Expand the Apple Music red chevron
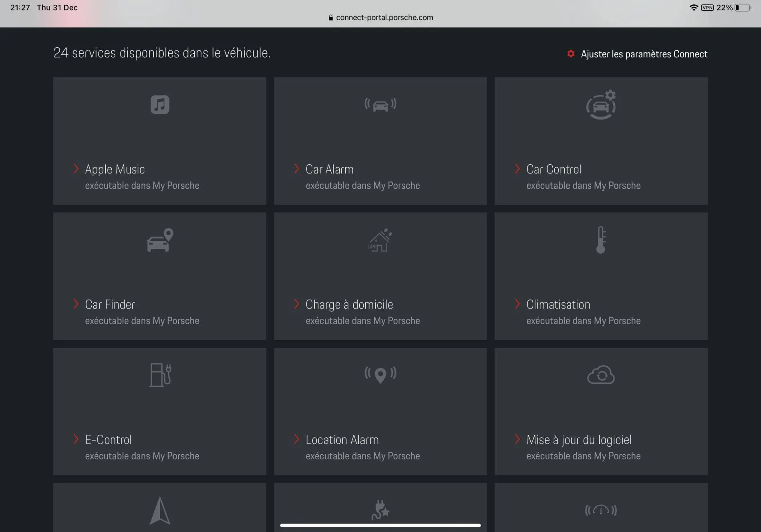 [76, 169]
